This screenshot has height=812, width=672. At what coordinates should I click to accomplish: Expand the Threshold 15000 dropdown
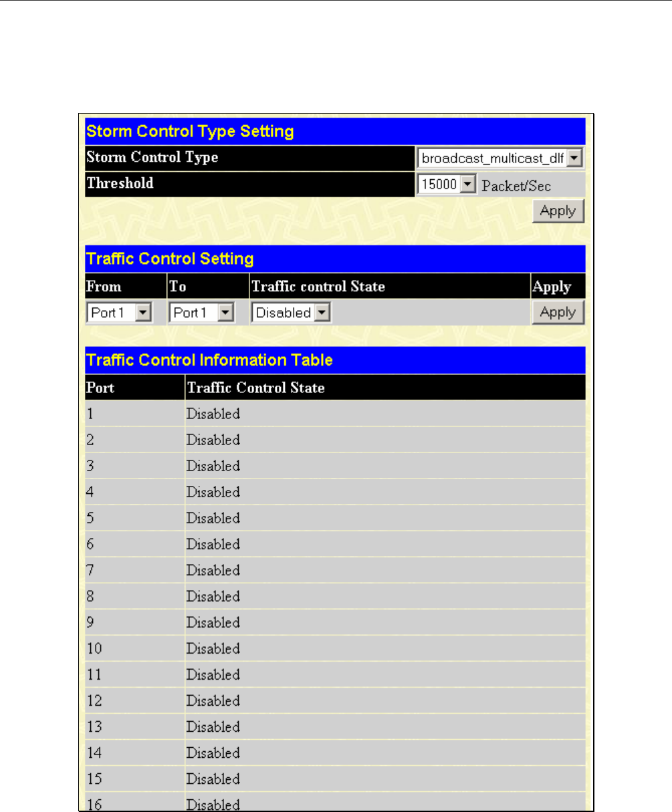(446, 184)
